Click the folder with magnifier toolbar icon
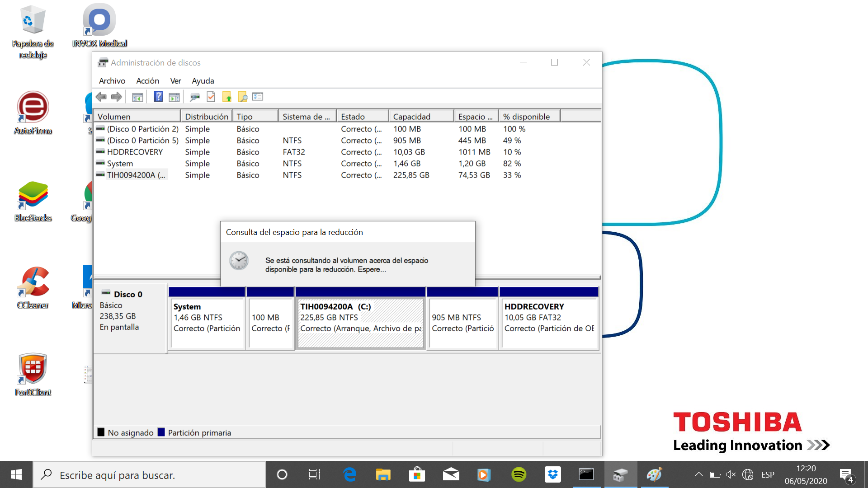 (x=243, y=97)
